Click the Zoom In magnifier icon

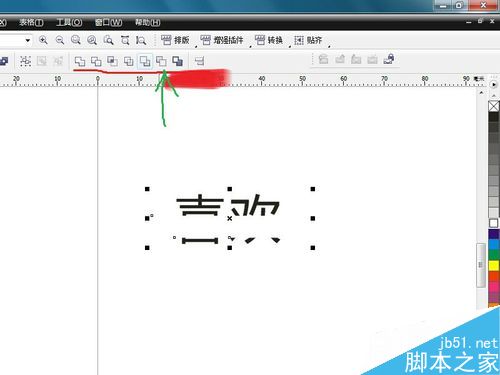43,40
